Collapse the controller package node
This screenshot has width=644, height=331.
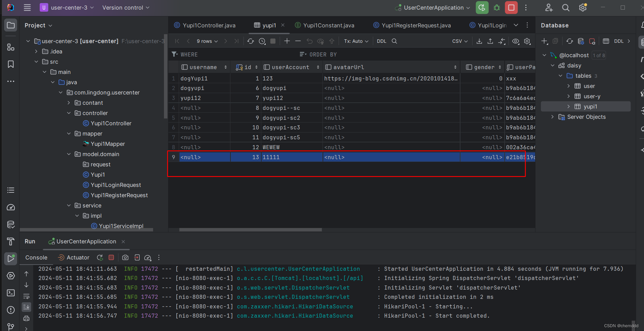coord(69,113)
